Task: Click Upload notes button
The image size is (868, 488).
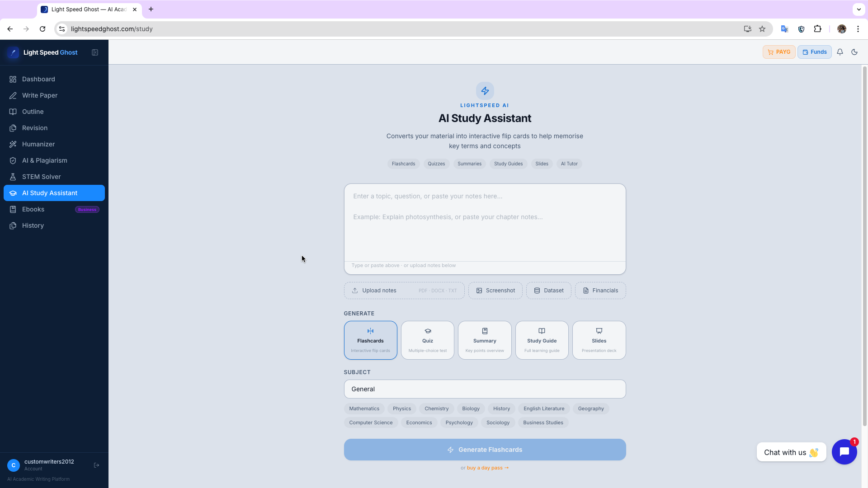Action: (404, 291)
